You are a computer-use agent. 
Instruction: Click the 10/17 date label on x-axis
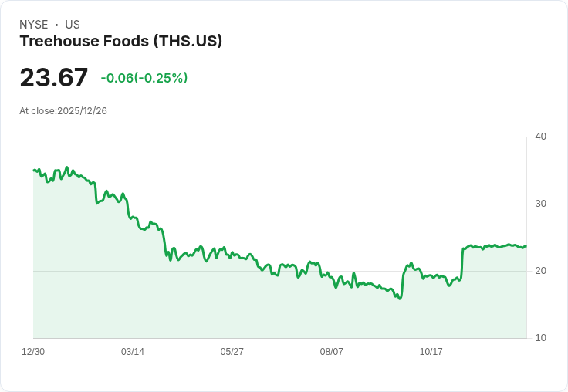click(x=431, y=352)
